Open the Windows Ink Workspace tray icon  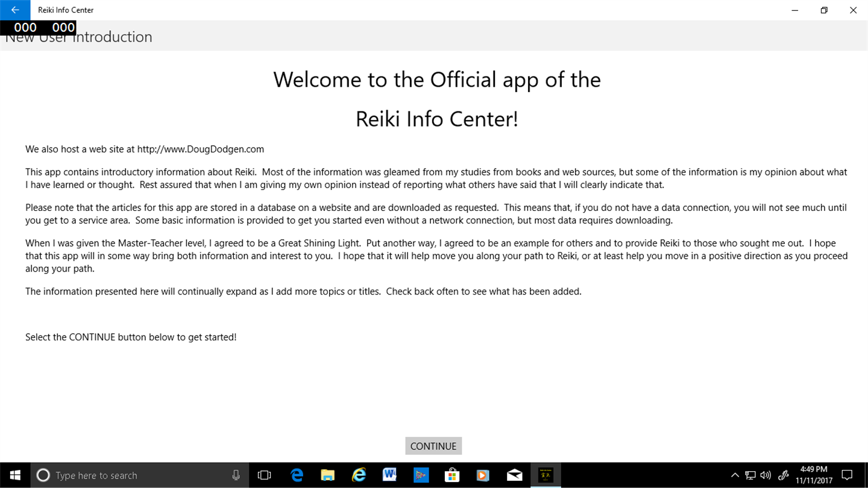pos(784,475)
